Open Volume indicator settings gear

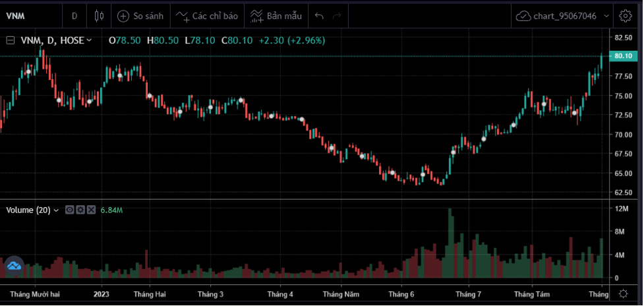(80, 210)
